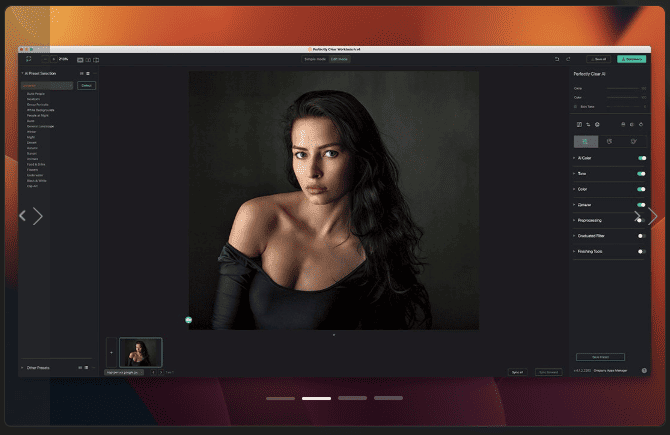Open the preset group dropdown beside Default
The height and width of the screenshot is (435, 670).
coord(47,85)
